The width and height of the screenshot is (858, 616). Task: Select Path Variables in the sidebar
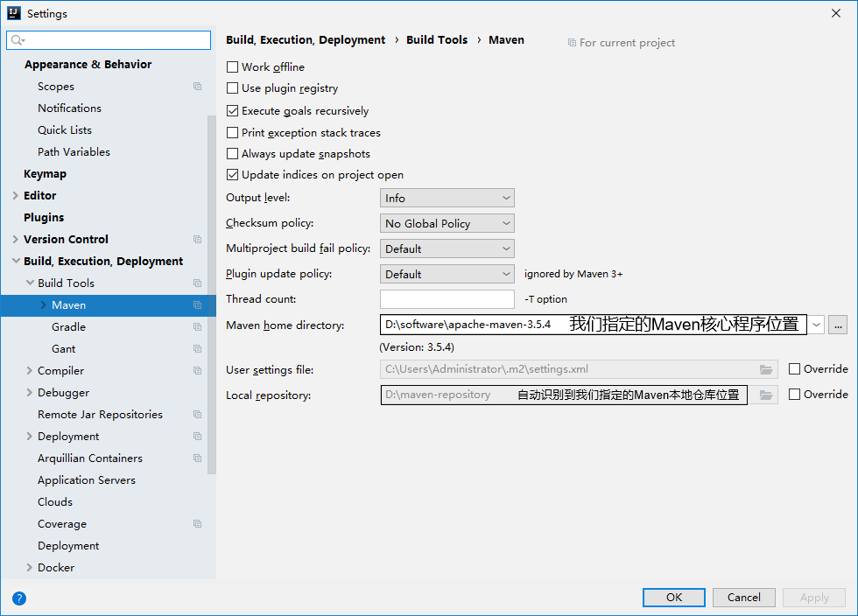[x=74, y=152]
